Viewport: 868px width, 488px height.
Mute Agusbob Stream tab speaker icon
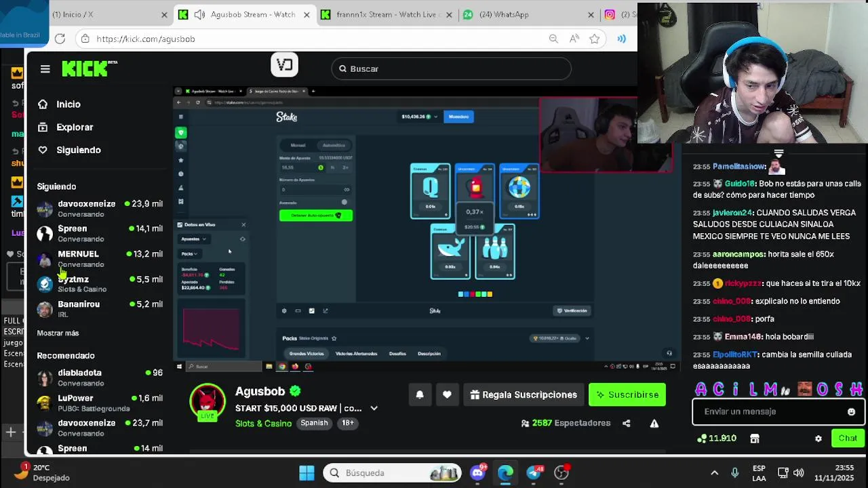tap(199, 14)
